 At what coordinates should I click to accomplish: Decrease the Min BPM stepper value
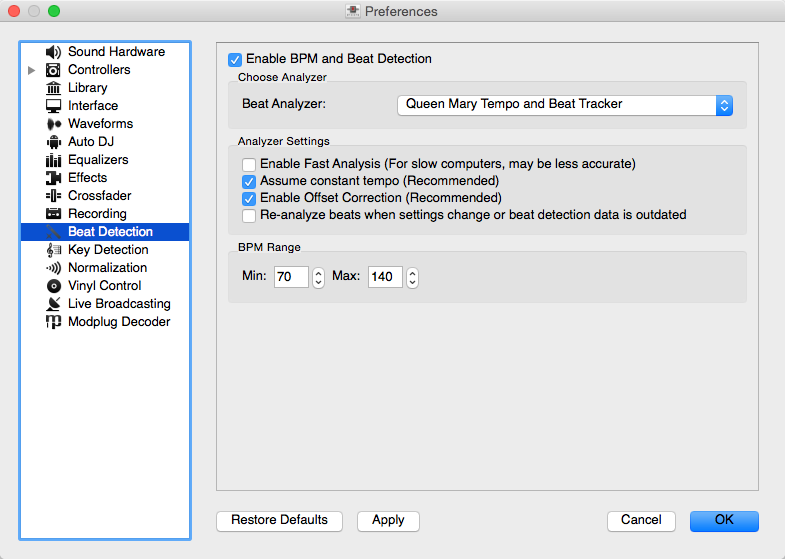[318, 283]
